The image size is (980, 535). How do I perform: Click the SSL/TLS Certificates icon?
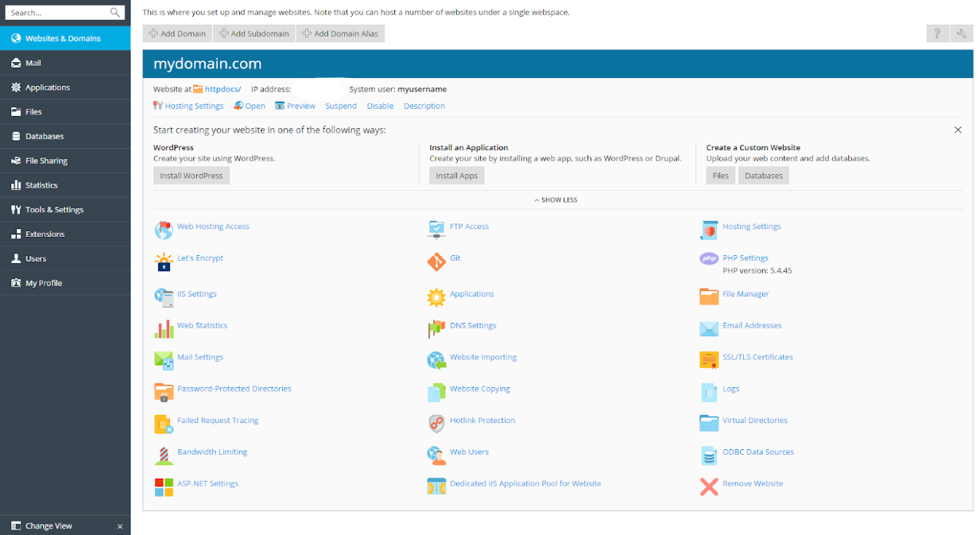click(x=708, y=359)
